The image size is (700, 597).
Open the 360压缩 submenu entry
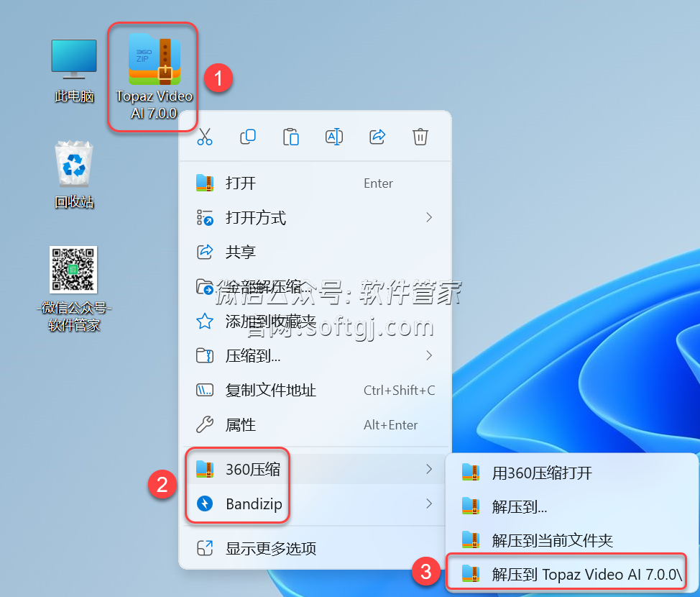316,469
